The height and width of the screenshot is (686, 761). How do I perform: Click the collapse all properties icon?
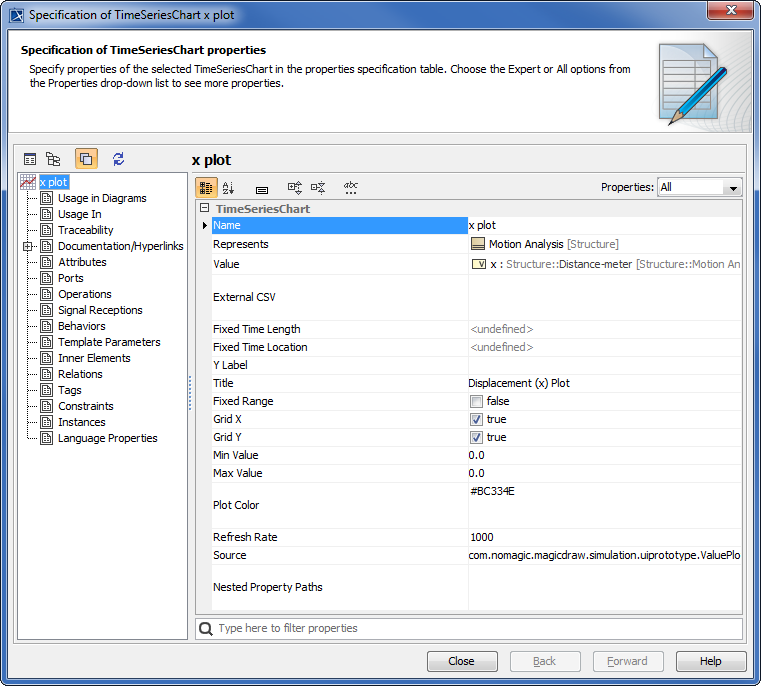[x=318, y=187]
